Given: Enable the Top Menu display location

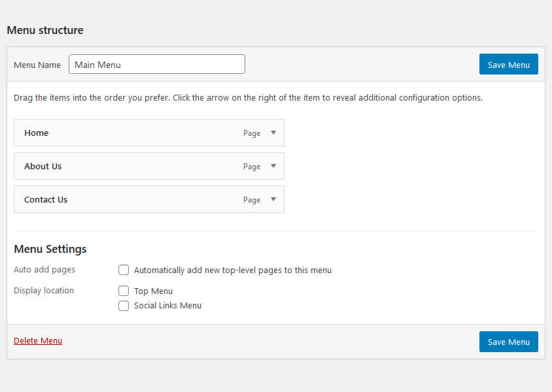Looking at the screenshot, I should click(124, 291).
